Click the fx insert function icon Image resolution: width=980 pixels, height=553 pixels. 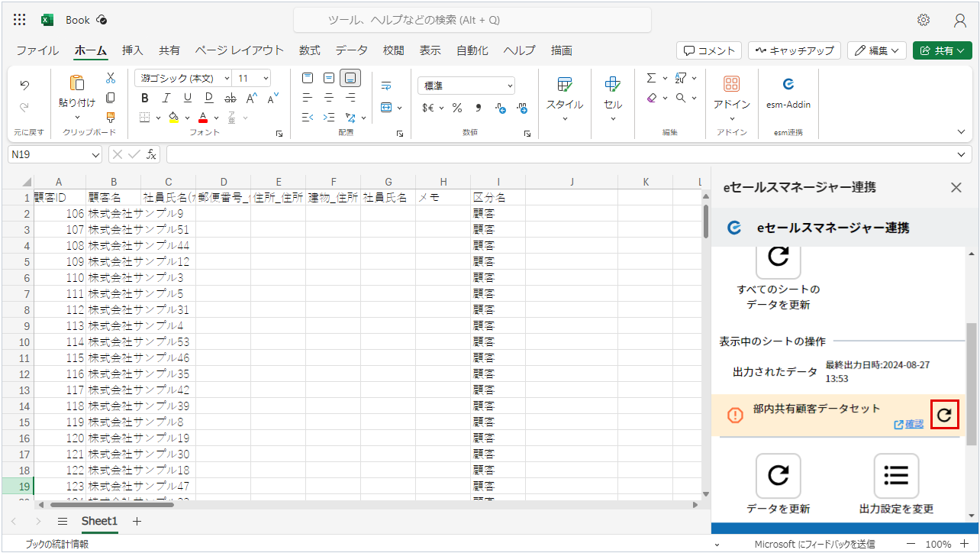click(x=152, y=154)
